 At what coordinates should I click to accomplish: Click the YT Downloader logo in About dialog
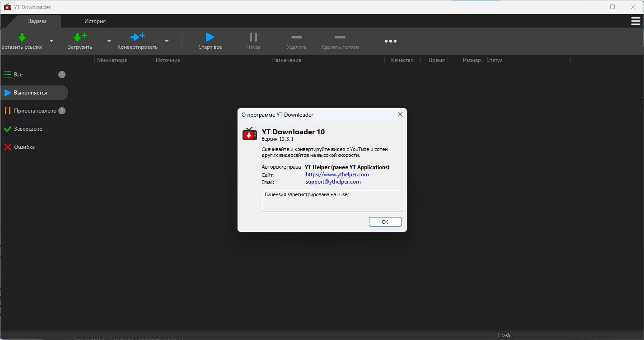(250, 134)
